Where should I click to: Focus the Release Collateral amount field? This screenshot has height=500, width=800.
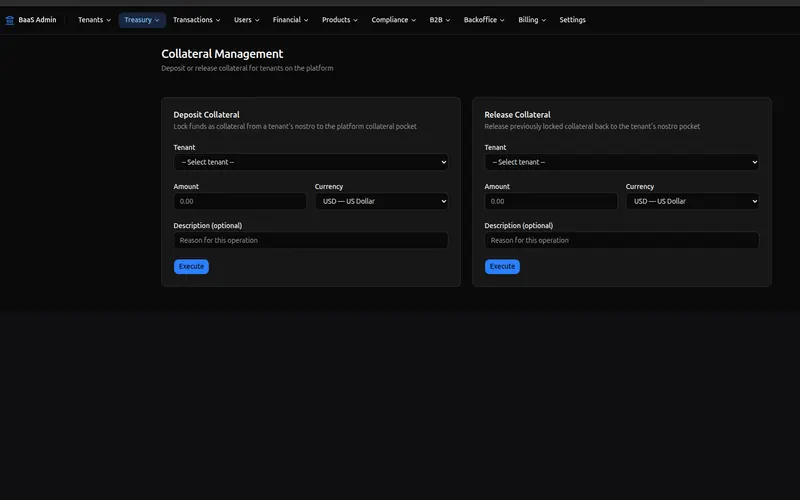[x=551, y=202]
